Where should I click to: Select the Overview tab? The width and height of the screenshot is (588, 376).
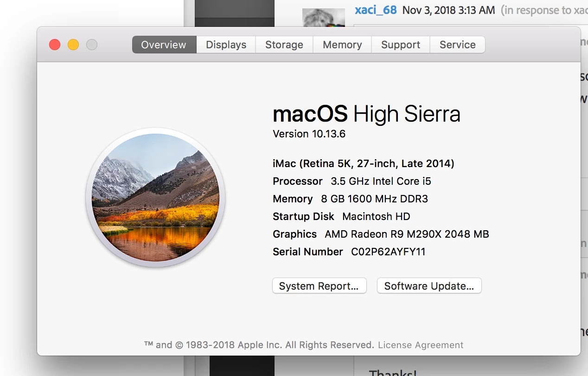point(164,45)
